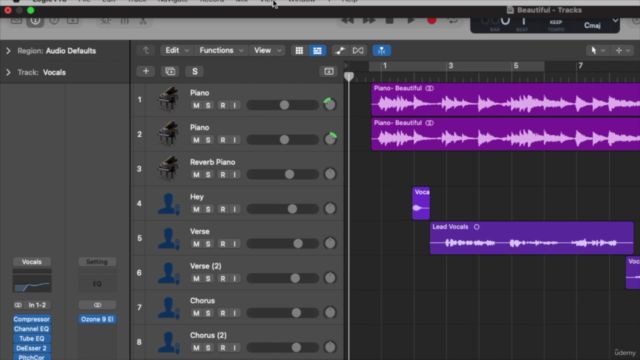Image resolution: width=640 pixels, height=360 pixels.
Task: Open the Functions dropdown menu
Action: [221, 51]
